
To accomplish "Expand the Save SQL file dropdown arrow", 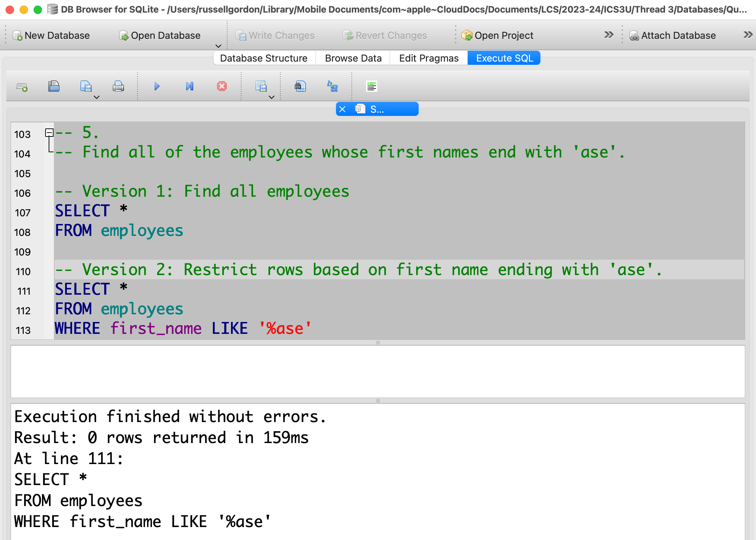I will click(97, 97).
